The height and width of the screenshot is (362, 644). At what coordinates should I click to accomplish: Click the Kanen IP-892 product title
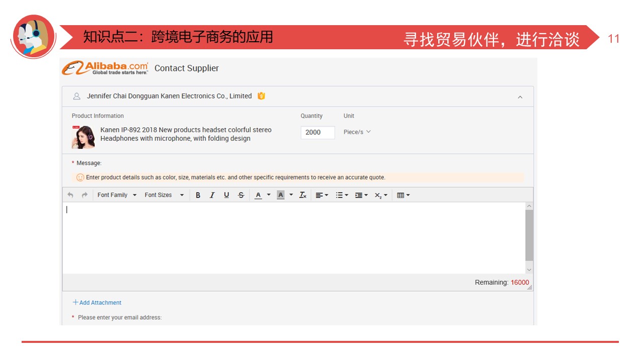coord(186,134)
